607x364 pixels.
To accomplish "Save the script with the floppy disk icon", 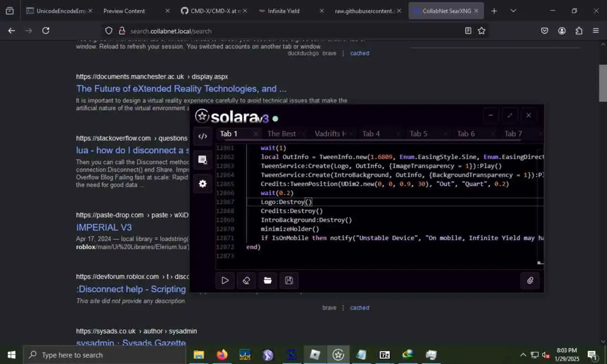I will 289,281.
